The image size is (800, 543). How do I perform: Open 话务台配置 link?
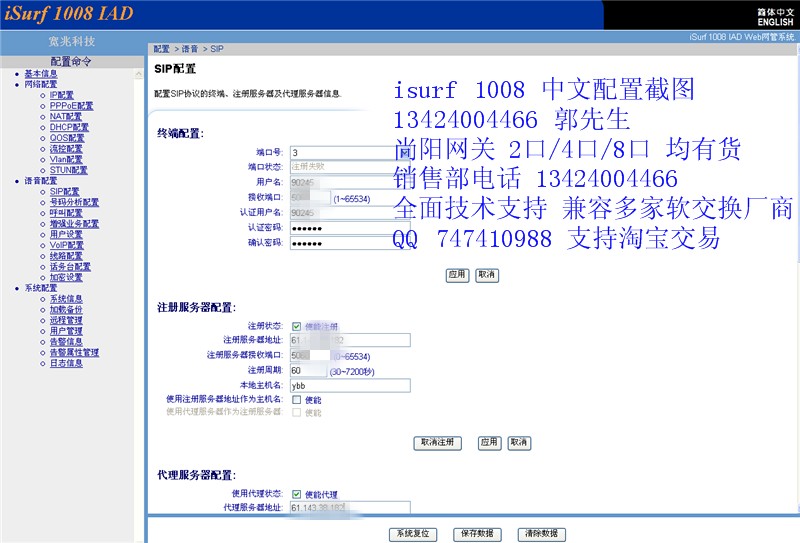click(x=70, y=266)
